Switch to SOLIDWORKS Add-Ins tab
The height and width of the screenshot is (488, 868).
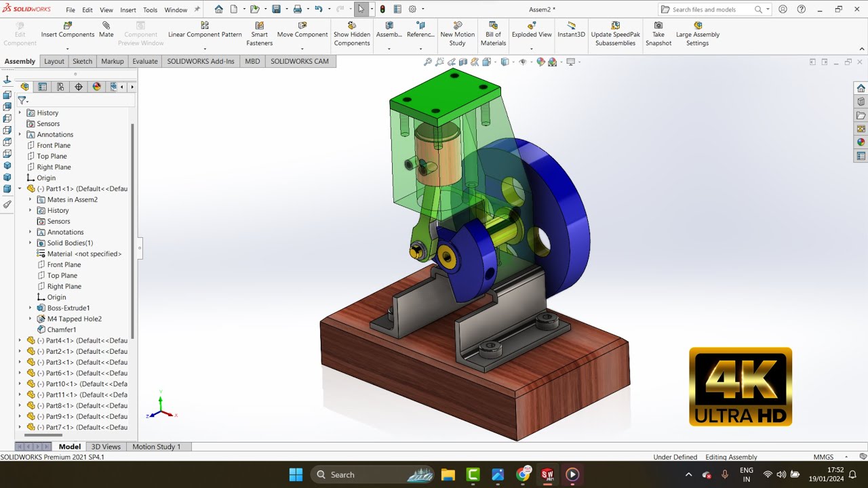[201, 61]
